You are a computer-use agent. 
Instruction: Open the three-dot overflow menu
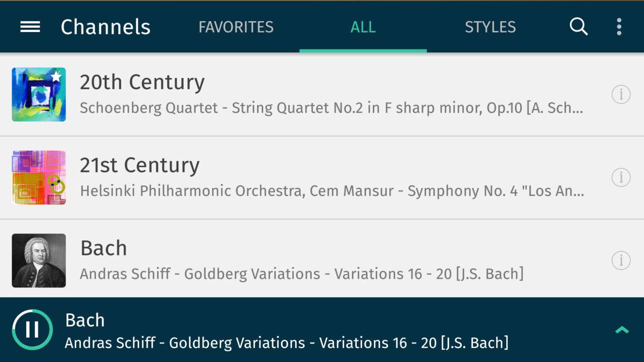point(619,27)
